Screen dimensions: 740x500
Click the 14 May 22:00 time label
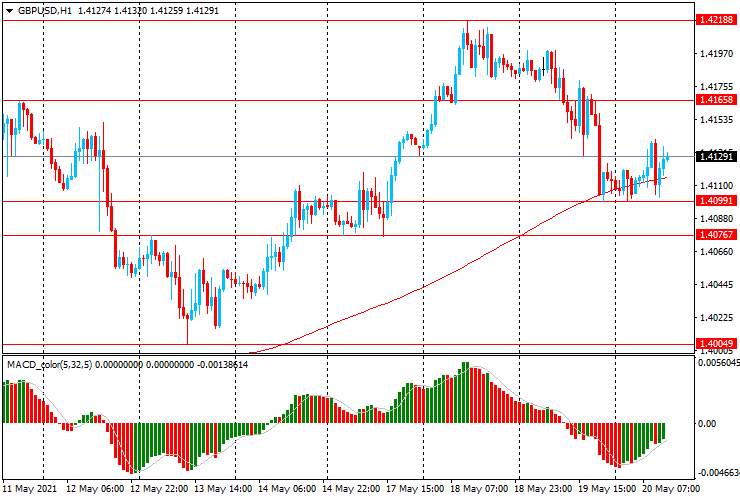pos(351,489)
